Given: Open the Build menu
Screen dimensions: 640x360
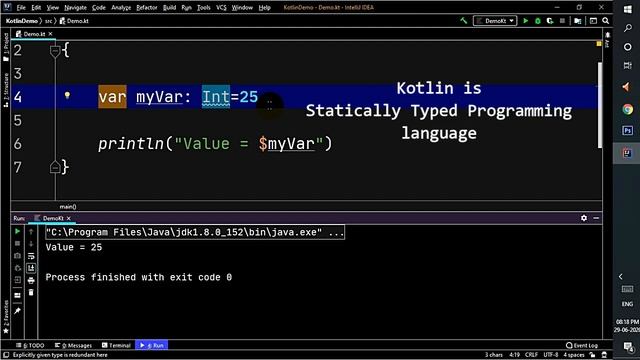Looking at the screenshot, I should pos(169,7).
